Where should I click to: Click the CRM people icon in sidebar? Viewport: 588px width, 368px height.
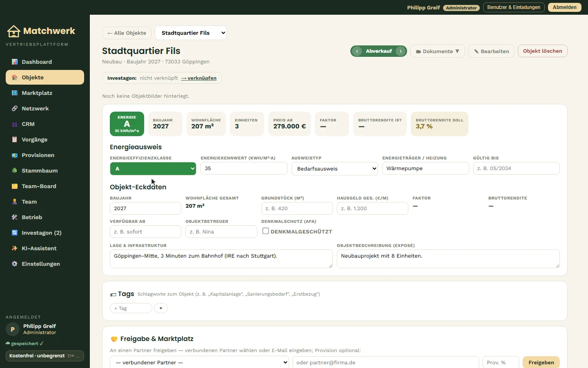15,124
